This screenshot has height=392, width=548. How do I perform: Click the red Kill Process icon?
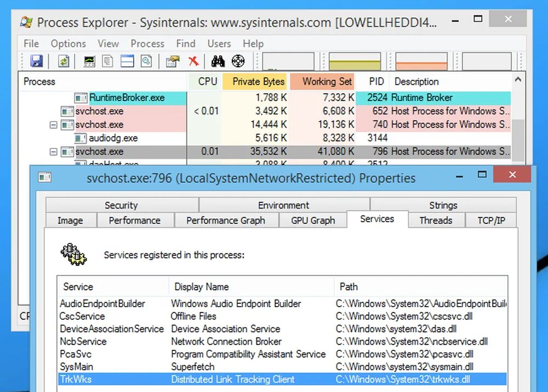[193, 61]
